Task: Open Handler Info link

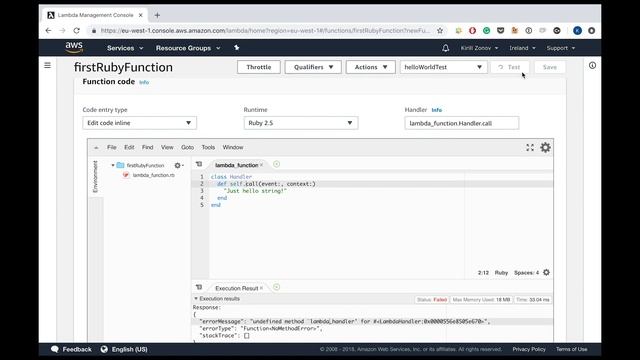Action: (x=437, y=110)
